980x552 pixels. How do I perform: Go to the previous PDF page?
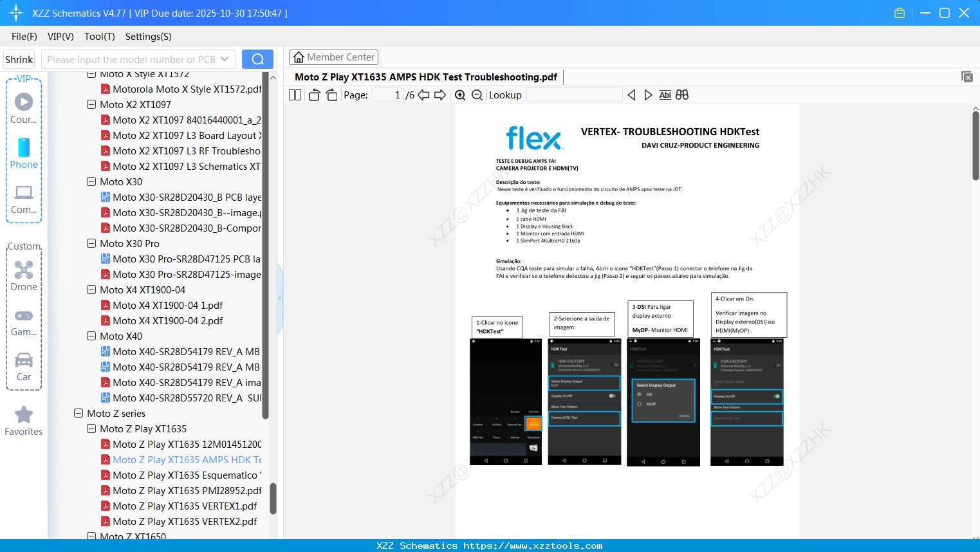point(423,95)
